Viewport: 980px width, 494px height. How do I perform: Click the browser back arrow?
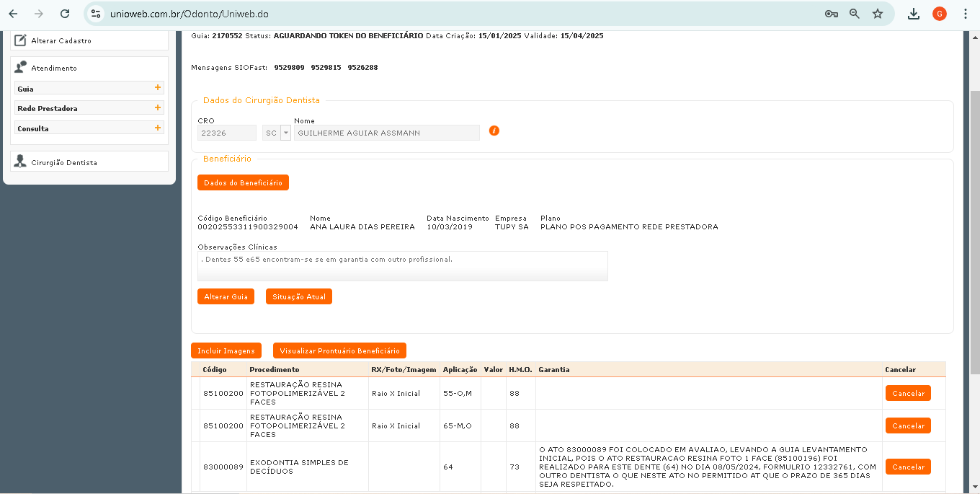pyautogui.click(x=14, y=14)
